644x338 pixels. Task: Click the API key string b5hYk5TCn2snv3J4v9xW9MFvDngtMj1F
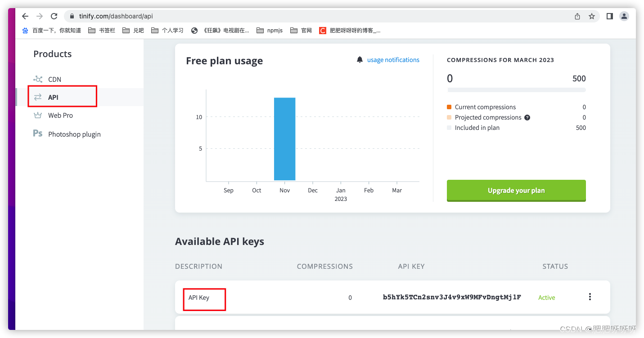(452, 297)
